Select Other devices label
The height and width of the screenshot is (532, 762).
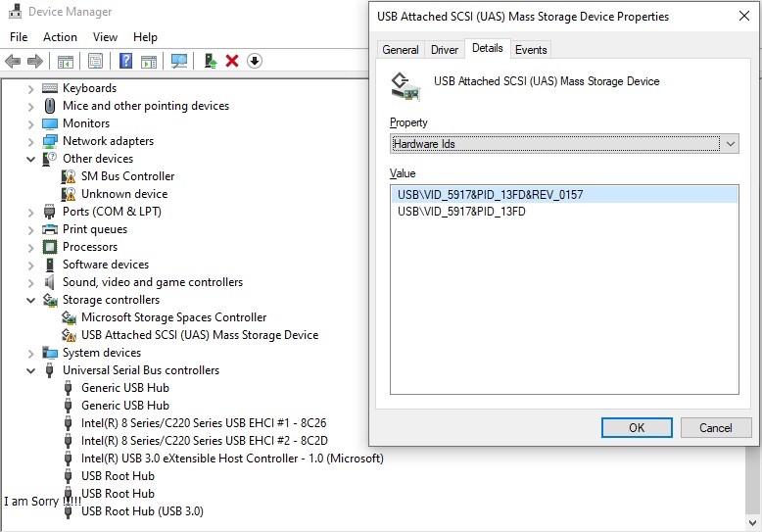[98, 159]
